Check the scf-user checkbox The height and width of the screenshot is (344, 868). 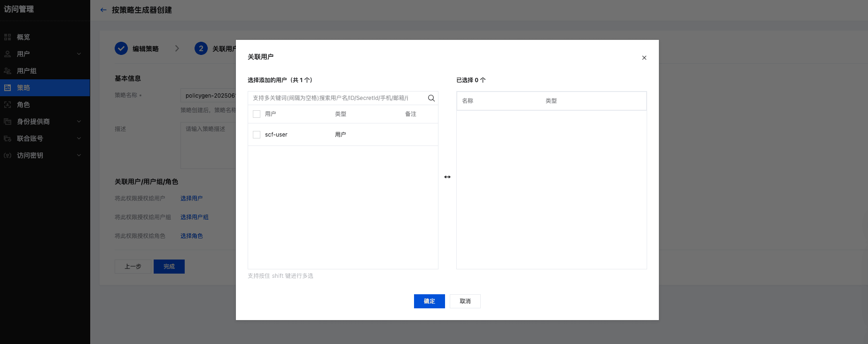(x=257, y=135)
